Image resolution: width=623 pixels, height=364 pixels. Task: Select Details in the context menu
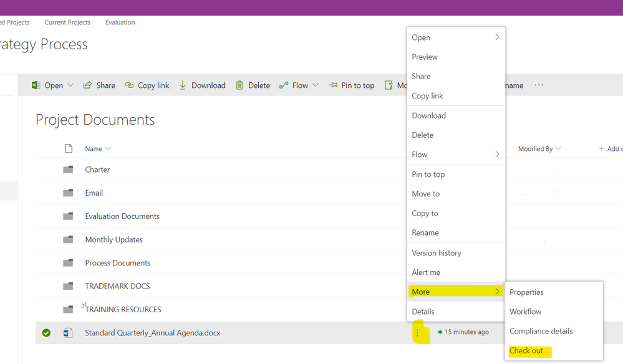[x=423, y=312]
